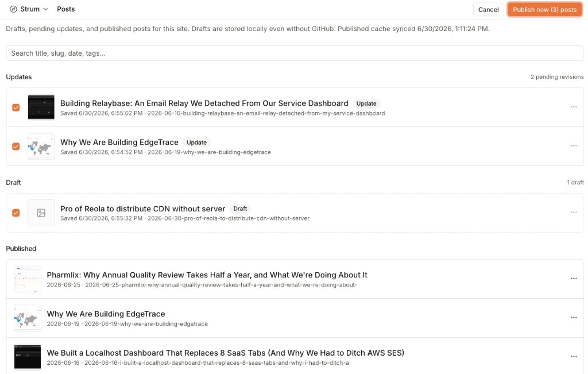Open the published Why We Are Building EdgeTrace post
This screenshot has height=374, width=588.
click(106, 314)
